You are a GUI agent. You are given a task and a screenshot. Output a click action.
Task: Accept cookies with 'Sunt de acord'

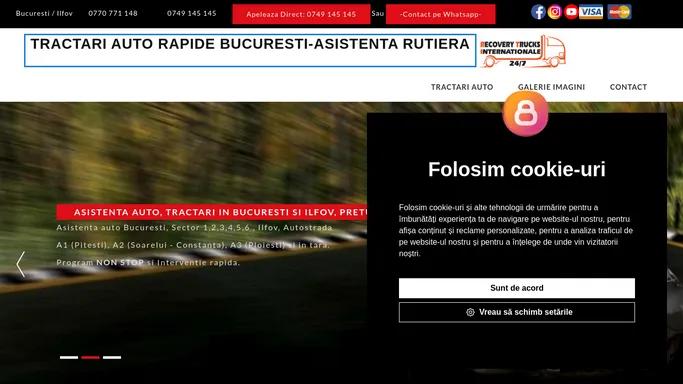tap(517, 288)
